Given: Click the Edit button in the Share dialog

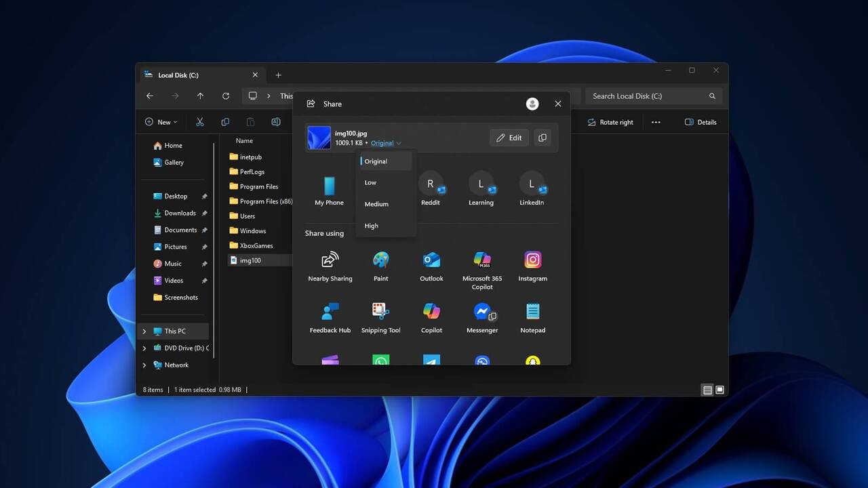Looking at the screenshot, I should [x=509, y=138].
